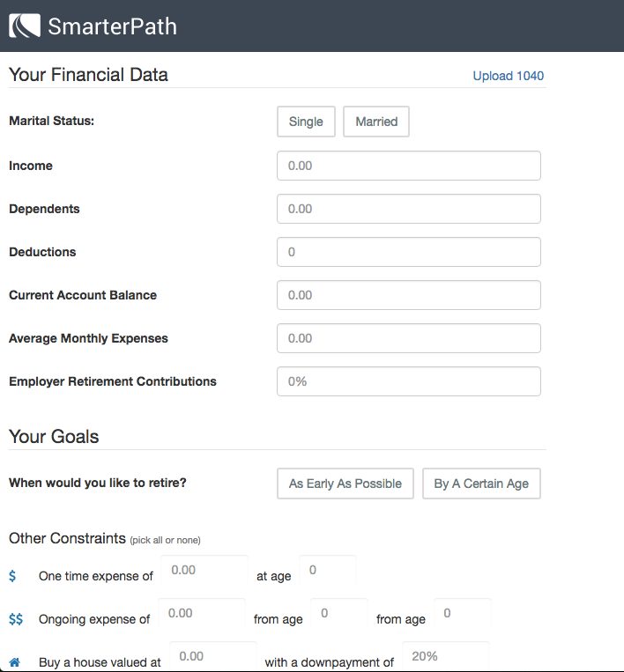Image resolution: width=624 pixels, height=672 pixels.
Task: Click the 'Current Account Balance' label
Action: [83, 295]
